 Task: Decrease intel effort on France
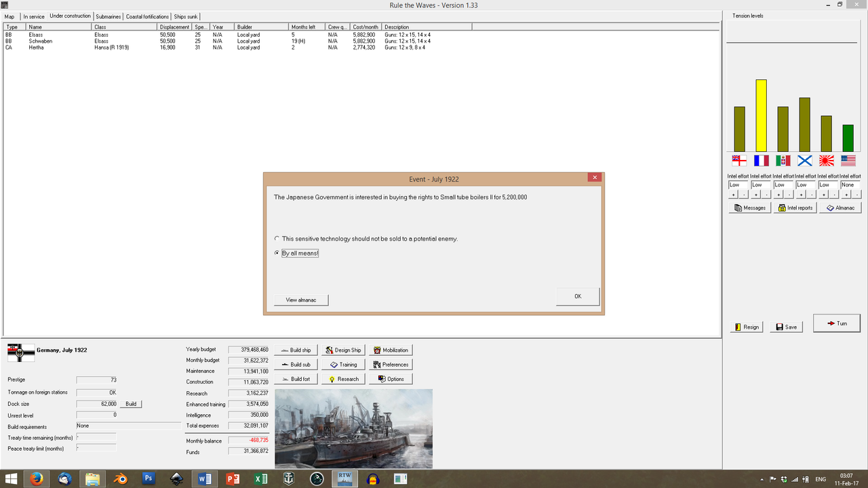coord(767,195)
